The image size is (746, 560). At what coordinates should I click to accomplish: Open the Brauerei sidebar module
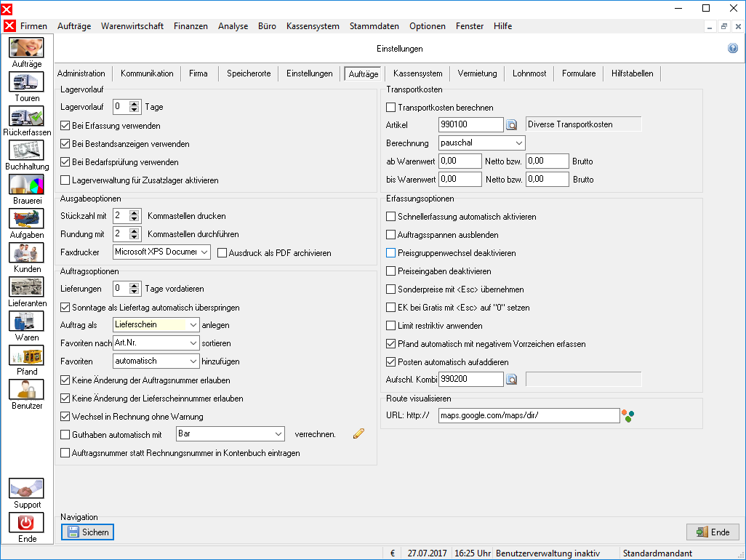pyautogui.click(x=27, y=185)
